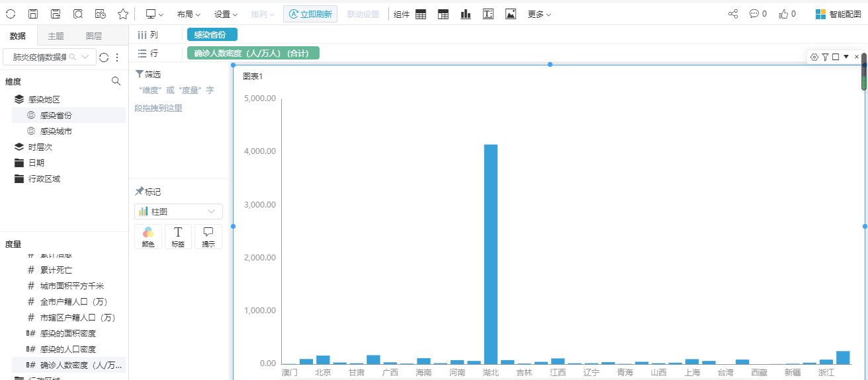Viewport: 868px width, 380px height.
Task: Insert an image component from toolbar
Action: tap(510, 14)
